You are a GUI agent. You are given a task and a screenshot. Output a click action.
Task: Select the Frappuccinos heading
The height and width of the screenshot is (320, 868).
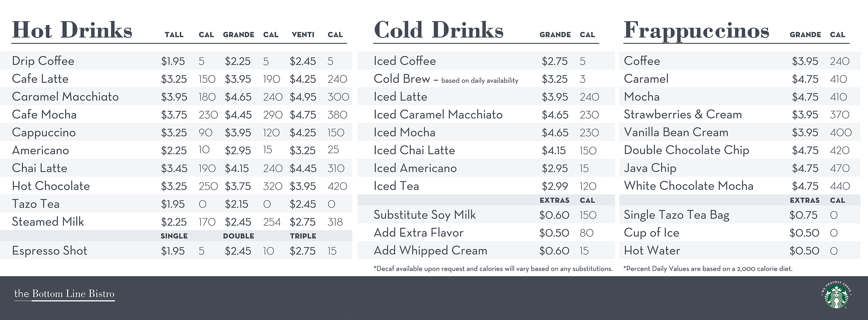696,30
